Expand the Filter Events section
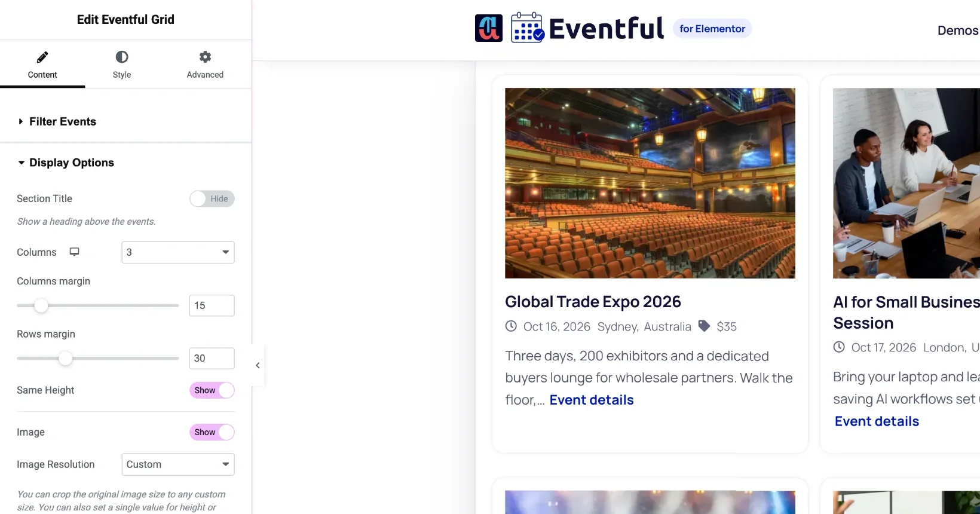Screen dimensions: 980x514 point(125,121)
